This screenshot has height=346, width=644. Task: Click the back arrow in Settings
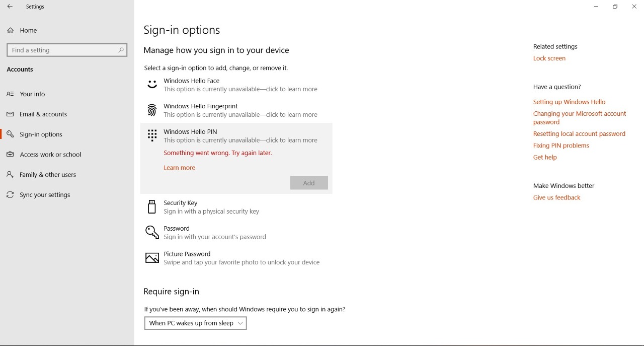click(10, 7)
